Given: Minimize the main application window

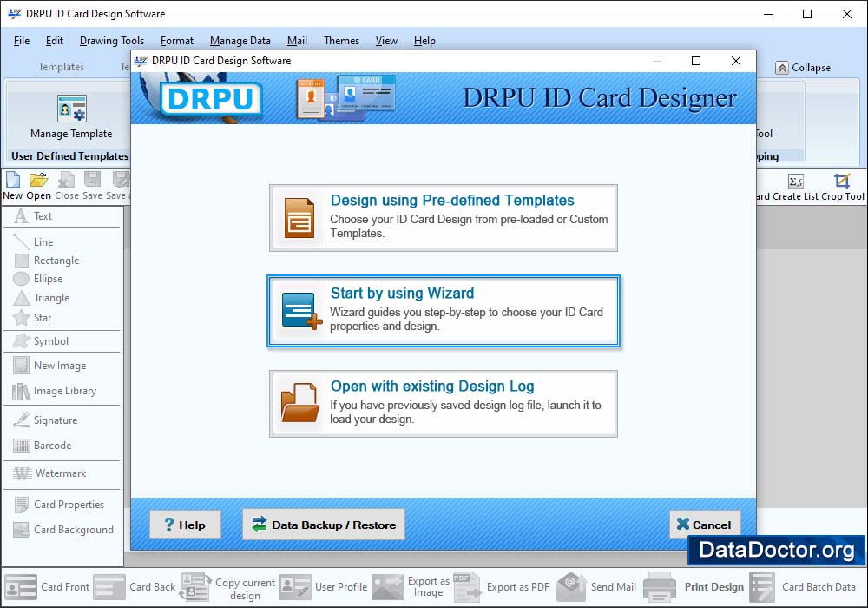Looking at the screenshot, I should point(768,14).
